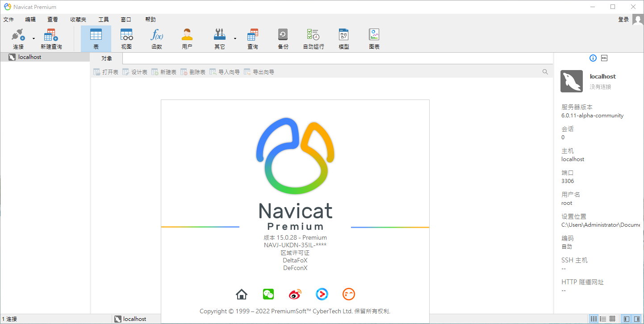The height and width of the screenshot is (324, 644).
Task: Click the encoding value "自动"
Action: click(567, 247)
